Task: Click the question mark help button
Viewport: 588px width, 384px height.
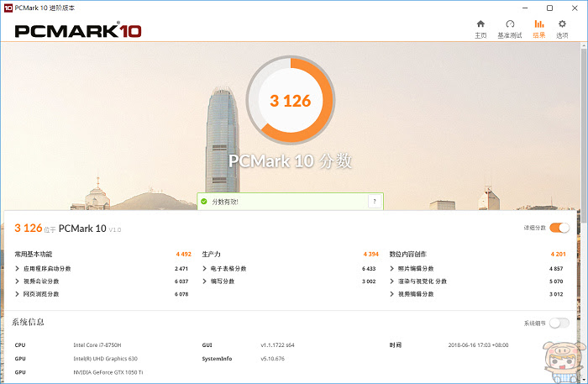Action: point(375,202)
